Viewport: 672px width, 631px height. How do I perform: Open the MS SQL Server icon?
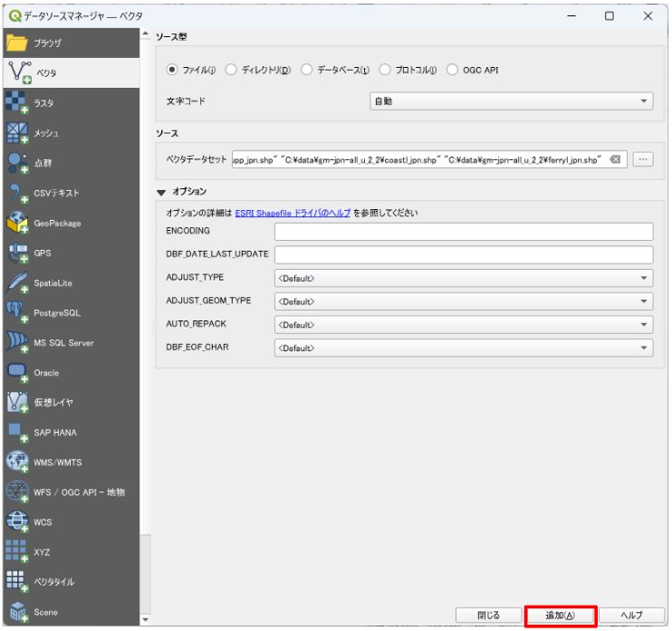click(x=17, y=343)
